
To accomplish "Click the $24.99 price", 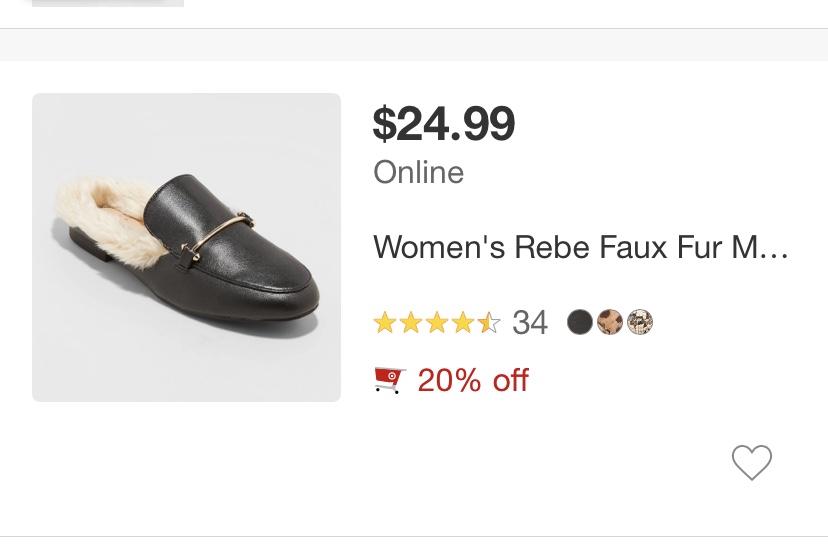I will pyautogui.click(x=443, y=124).
